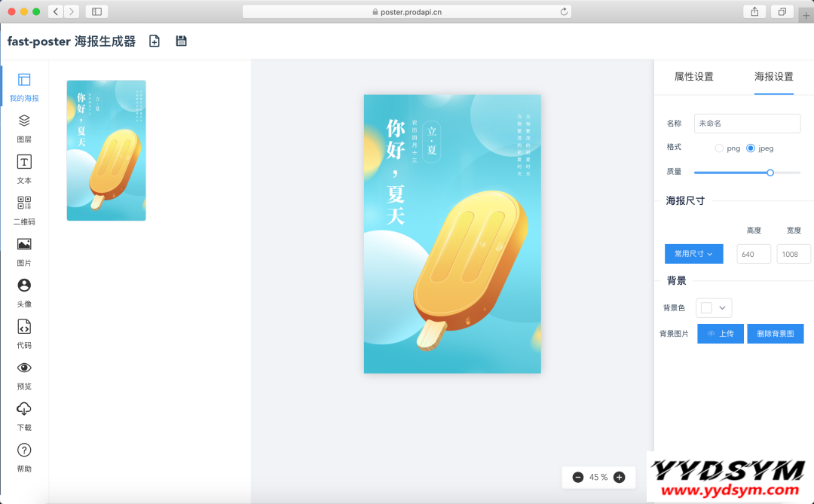Open the Layers (图层) sidebar panel
The image size is (814, 504).
[x=24, y=127]
